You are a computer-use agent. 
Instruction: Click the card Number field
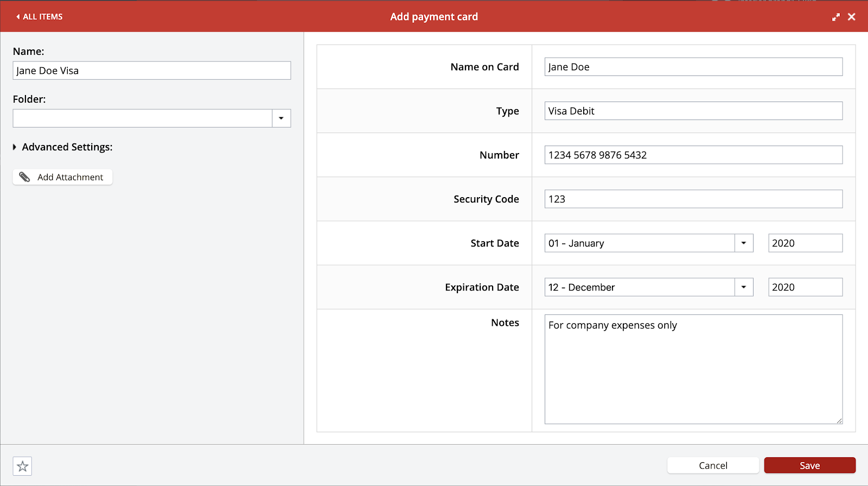click(x=693, y=155)
